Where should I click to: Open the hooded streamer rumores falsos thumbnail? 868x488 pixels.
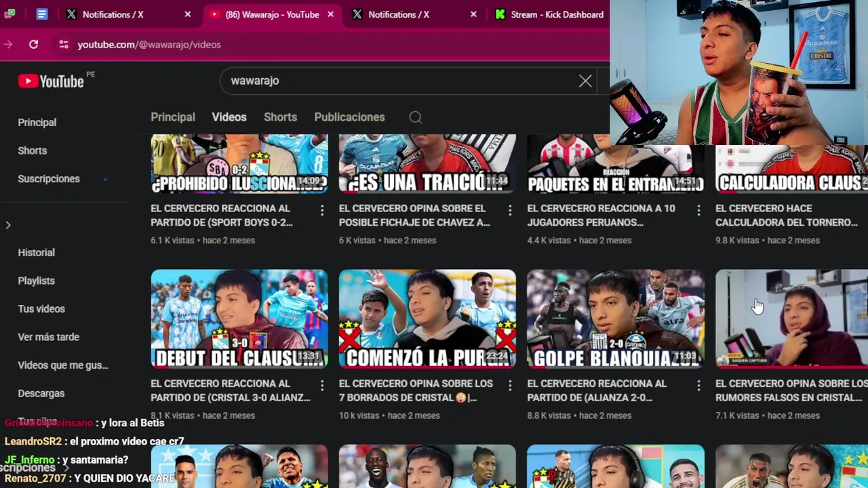791,319
